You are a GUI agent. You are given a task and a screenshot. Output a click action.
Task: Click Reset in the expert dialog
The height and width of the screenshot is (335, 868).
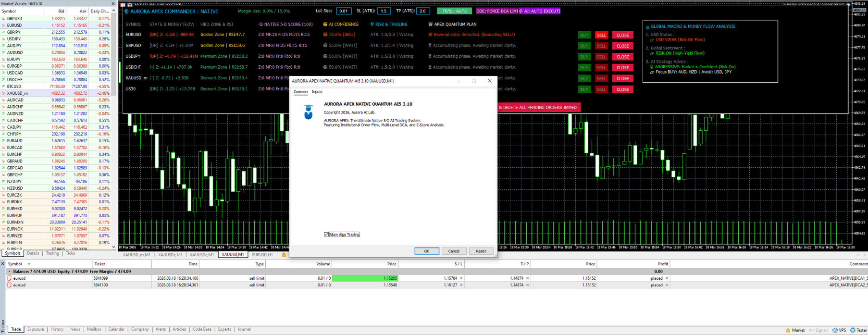(x=481, y=251)
